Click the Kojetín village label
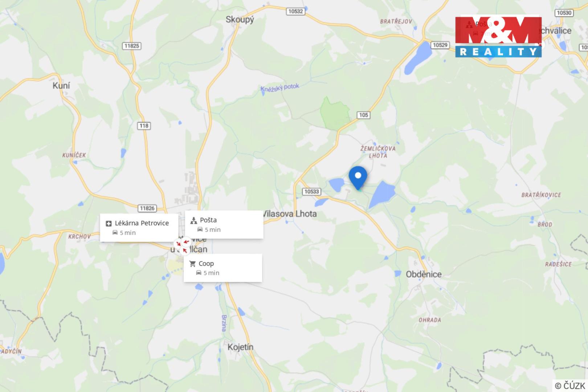The width and height of the screenshot is (588, 392). (240, 347)
